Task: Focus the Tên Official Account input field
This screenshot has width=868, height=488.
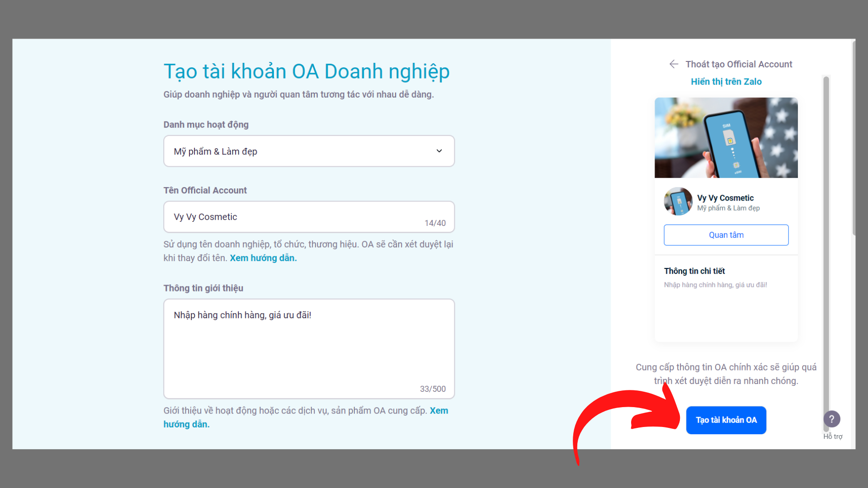Action: click(309, 217)
